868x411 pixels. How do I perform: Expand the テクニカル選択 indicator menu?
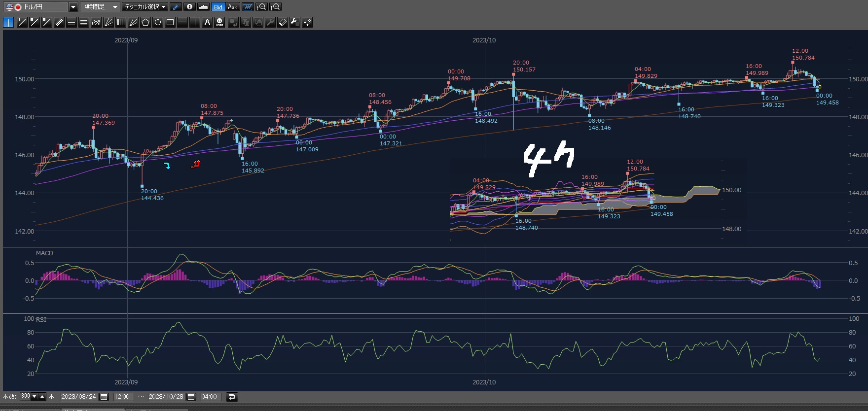coord(145,7)
